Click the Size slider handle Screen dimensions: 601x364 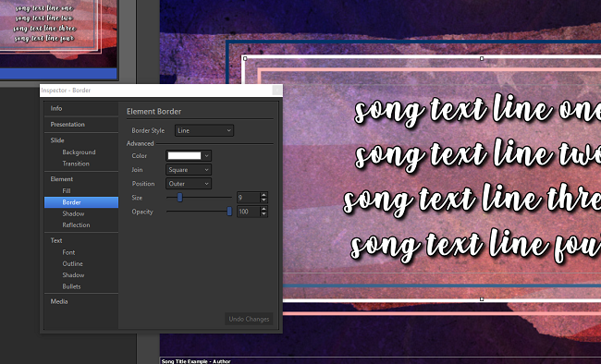(179, 198)
